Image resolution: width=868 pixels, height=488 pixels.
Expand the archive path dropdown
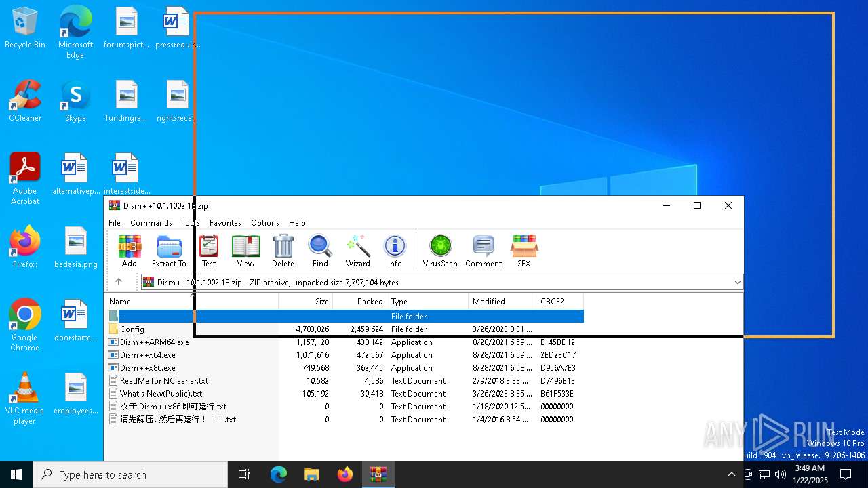pyautogui.click(x=737, y=282)
